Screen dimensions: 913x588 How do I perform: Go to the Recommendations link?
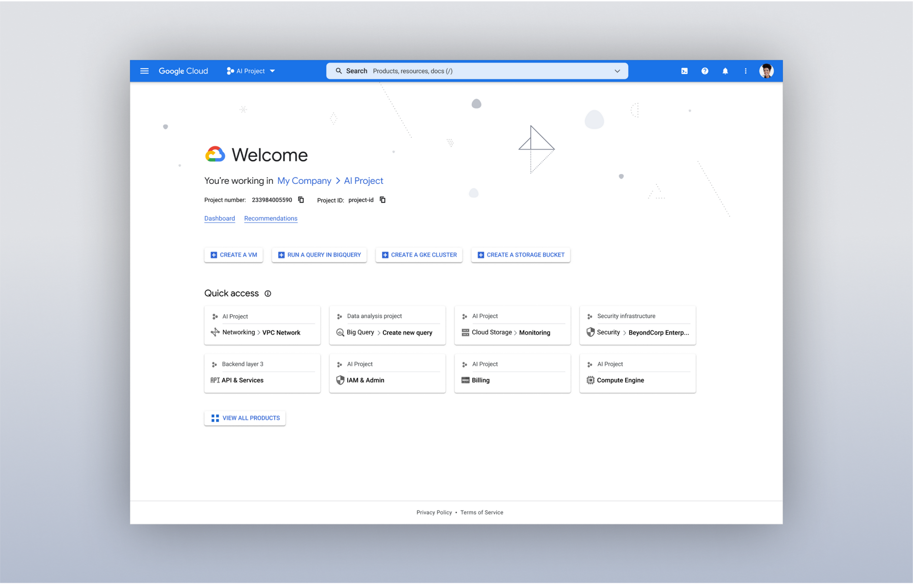[271, 219]
